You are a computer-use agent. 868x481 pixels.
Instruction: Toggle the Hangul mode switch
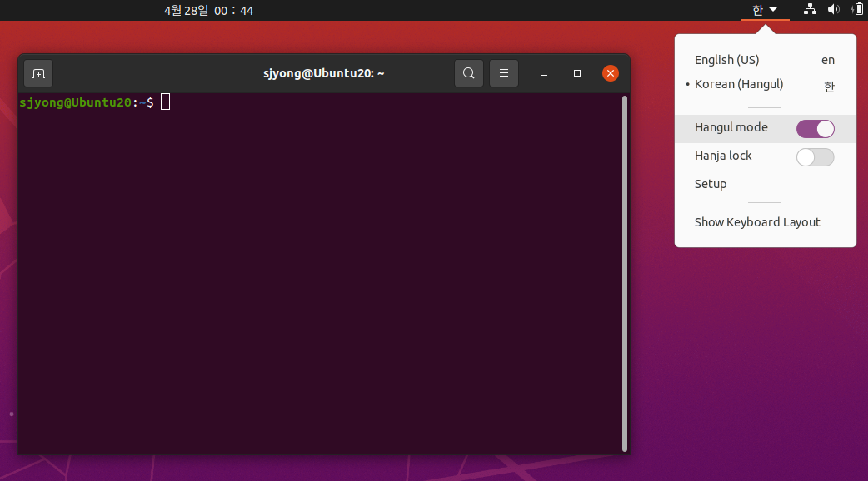click(x=815, y=129)
